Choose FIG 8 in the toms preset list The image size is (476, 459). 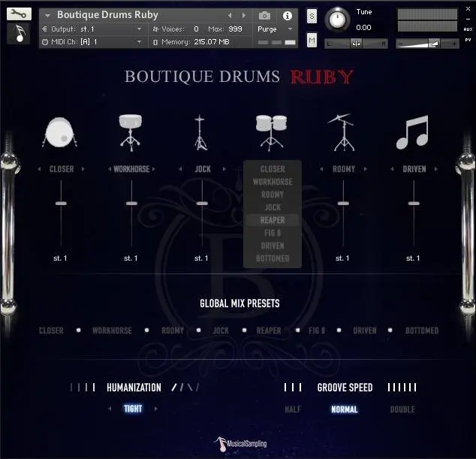point(273,233)
